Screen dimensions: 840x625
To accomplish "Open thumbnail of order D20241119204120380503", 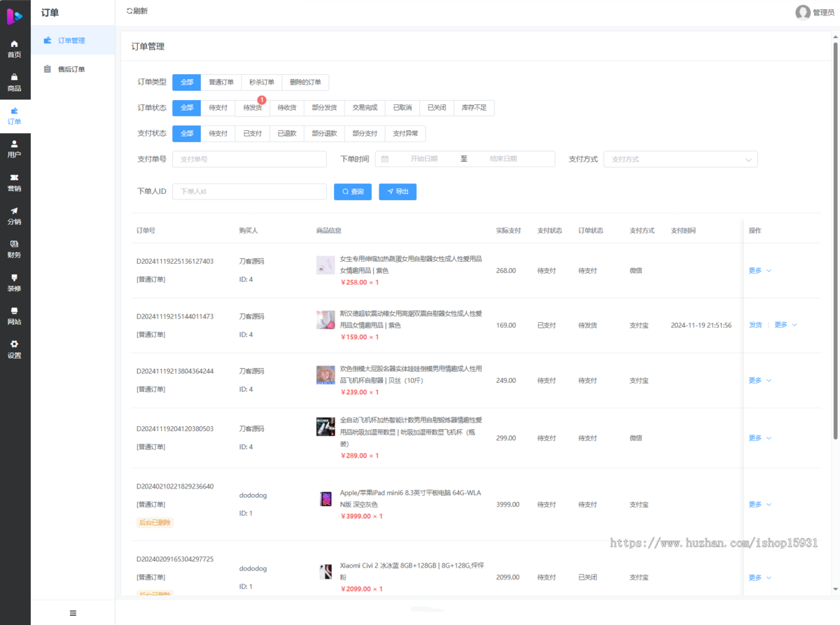I will tap(325, 426).
